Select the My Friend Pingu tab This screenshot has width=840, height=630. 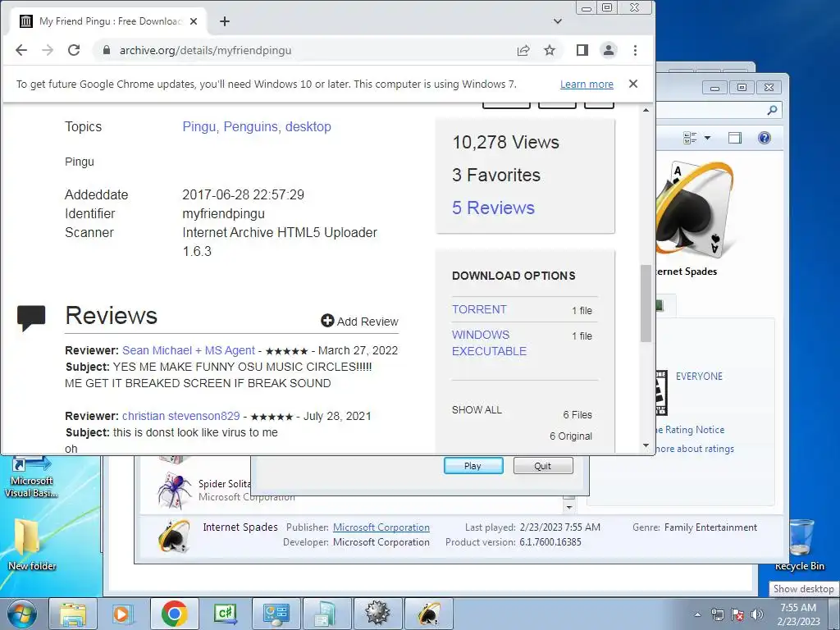tap(110, 21)
